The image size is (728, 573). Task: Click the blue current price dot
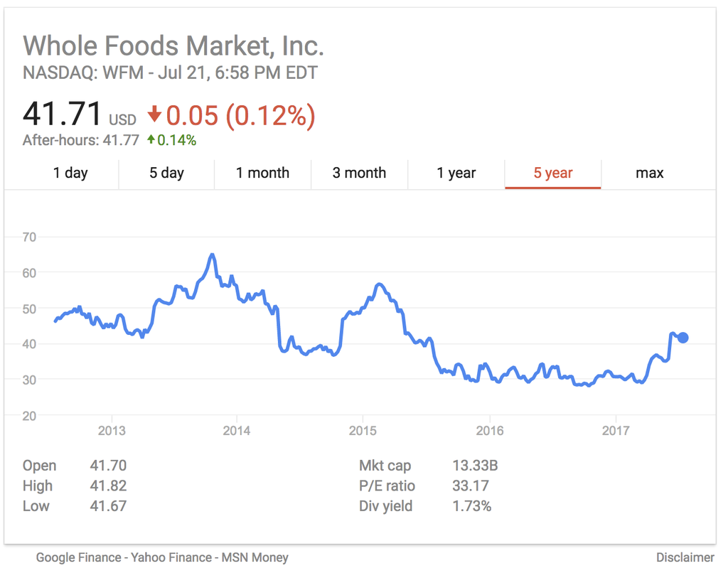pyautogui.click(x=682, y=338)
